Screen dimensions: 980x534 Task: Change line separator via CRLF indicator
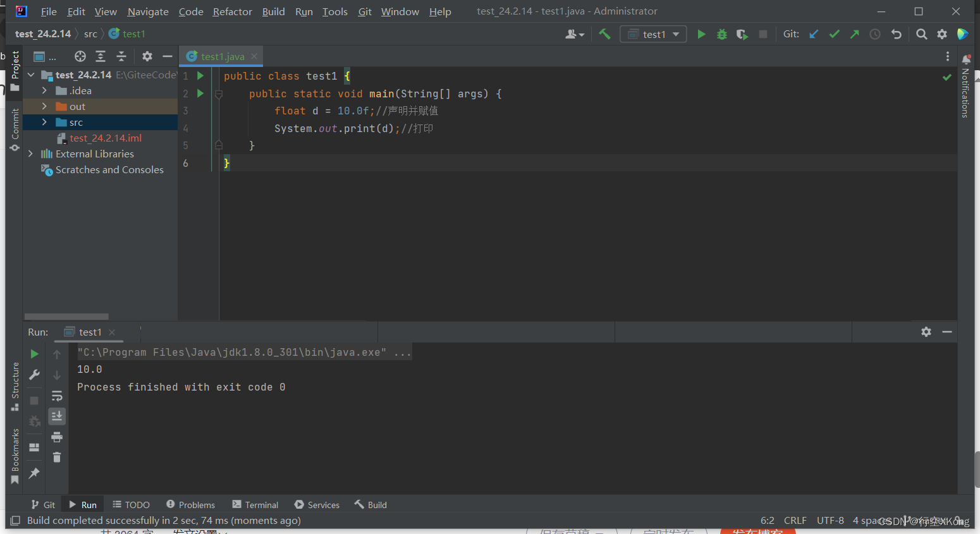click(795, 520)
